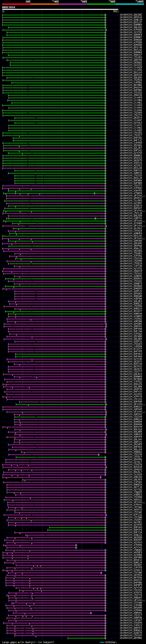Select the UniRef100_A3B7V2 entry
Image resolution: width=146 pixels, height=644 pixels.
pos(131,218)
